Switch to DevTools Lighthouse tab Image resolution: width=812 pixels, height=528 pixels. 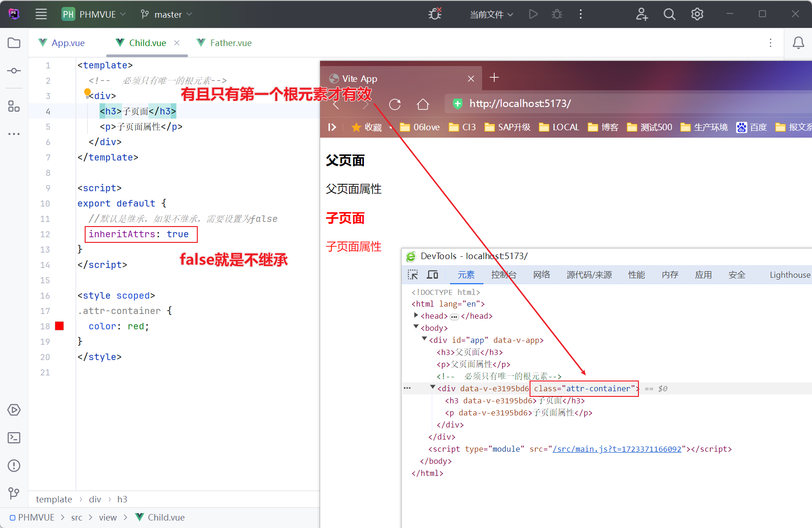pos(790,274)
